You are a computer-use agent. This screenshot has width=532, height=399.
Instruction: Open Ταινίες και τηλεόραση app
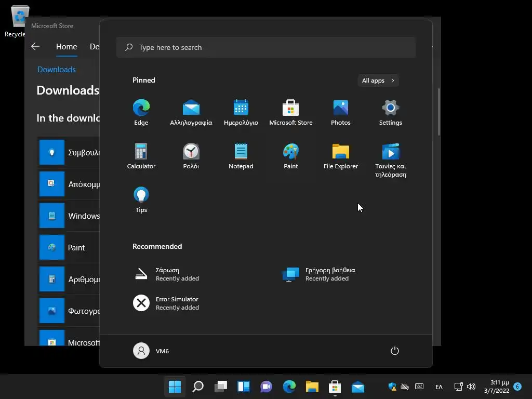pos(391,161)
